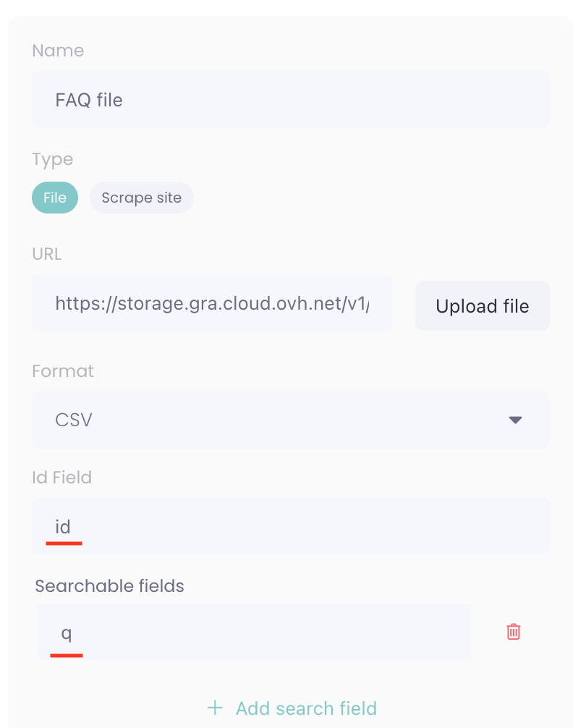Click the storage.gra.cloud.ovh.net address text

point(211,304)
